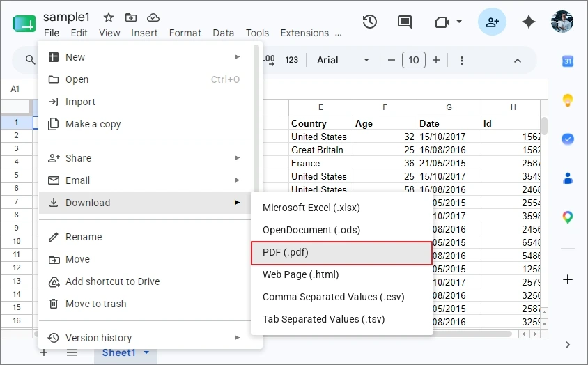
Task: Open the File menu
Action: tap(52, 33)
